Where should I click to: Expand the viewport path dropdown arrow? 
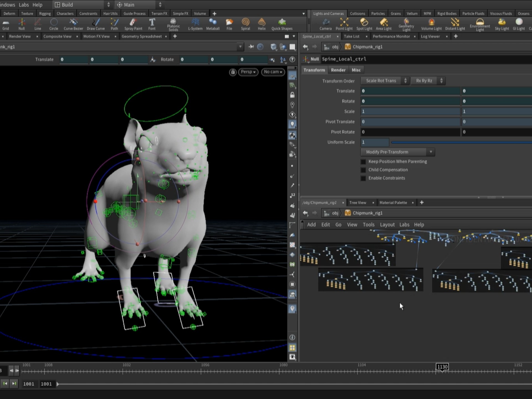(240, 47)
